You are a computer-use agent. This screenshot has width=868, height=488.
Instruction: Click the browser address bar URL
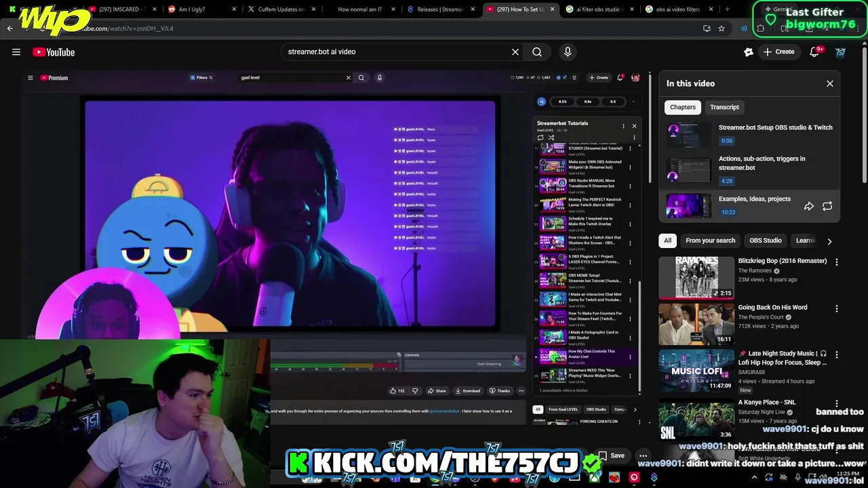coord(129,28)
